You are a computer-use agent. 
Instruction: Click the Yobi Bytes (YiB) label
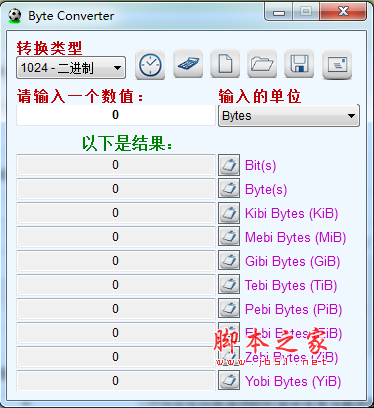293,382
